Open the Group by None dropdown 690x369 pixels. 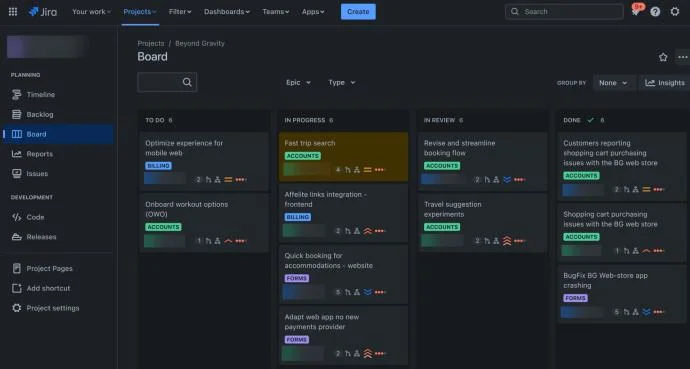click(613, 83)
